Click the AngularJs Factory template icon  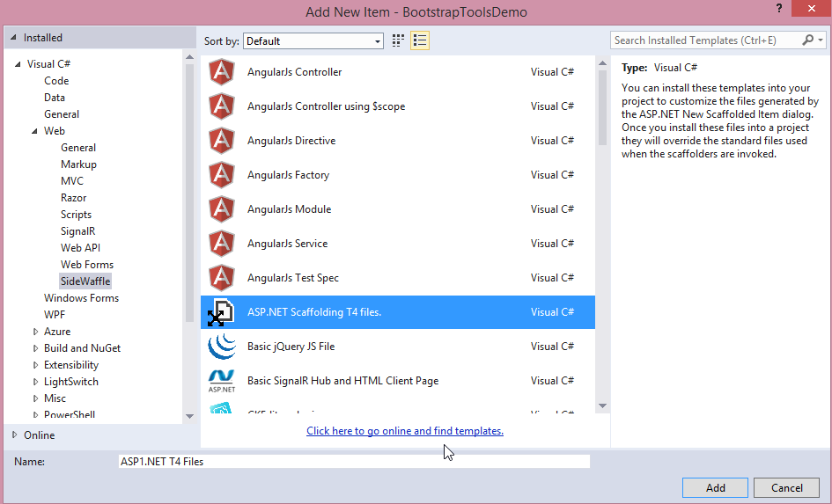tap(221, 175)
